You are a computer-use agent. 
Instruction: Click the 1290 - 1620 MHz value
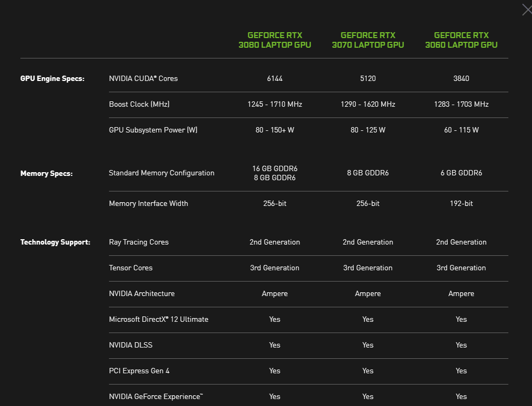[368, 104]
